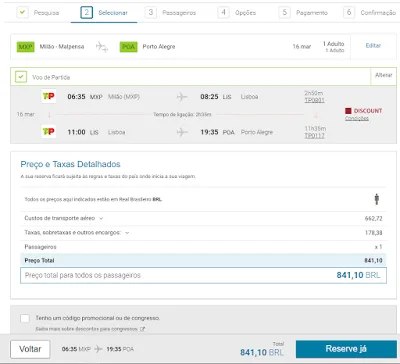Click the airplane icon between Milão and Lisboa

(x=182, y=97)
